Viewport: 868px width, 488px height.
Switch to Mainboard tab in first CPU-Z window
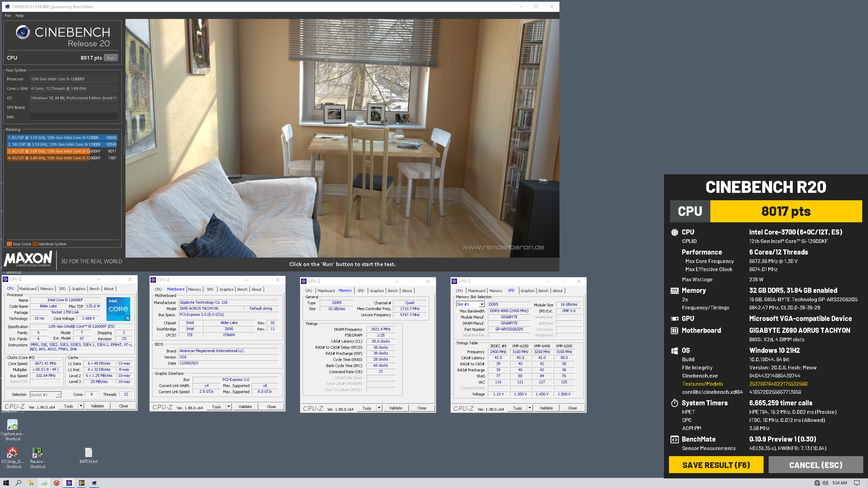click(28, 289)
